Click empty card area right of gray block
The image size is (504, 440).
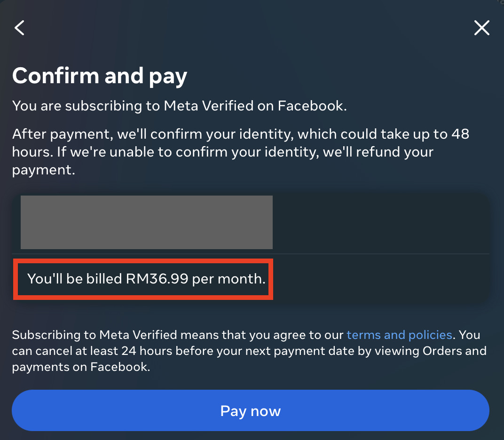pos(381,222)
